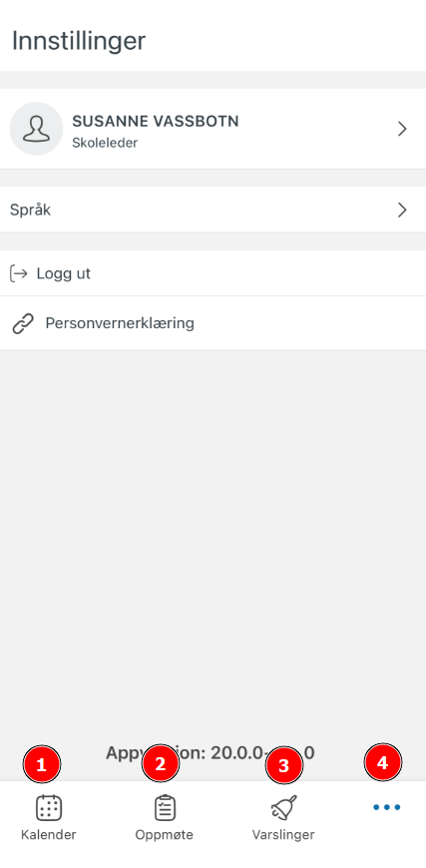Switch to the Kalender tab label
This screenshot has width=426, height=868.
49,835
